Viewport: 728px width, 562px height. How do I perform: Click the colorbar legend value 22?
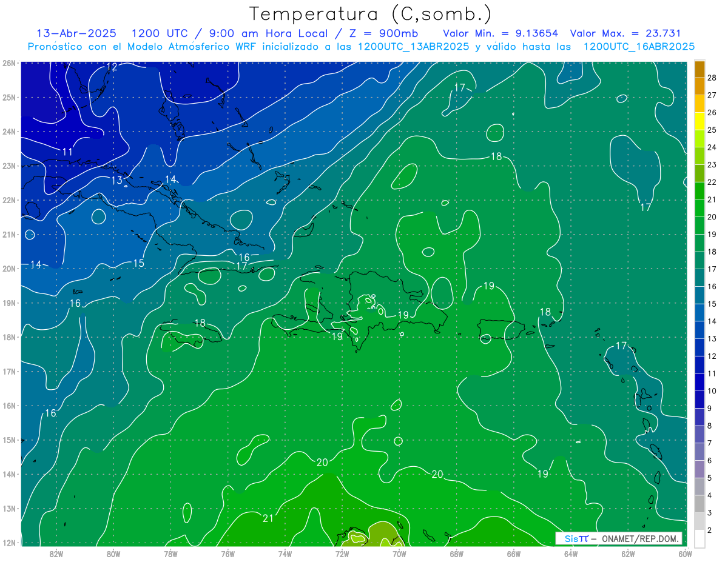(x=712, y=182)
